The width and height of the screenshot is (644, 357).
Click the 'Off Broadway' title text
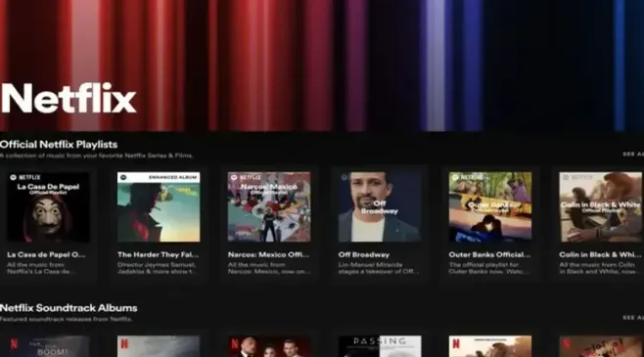pos(364,255)
